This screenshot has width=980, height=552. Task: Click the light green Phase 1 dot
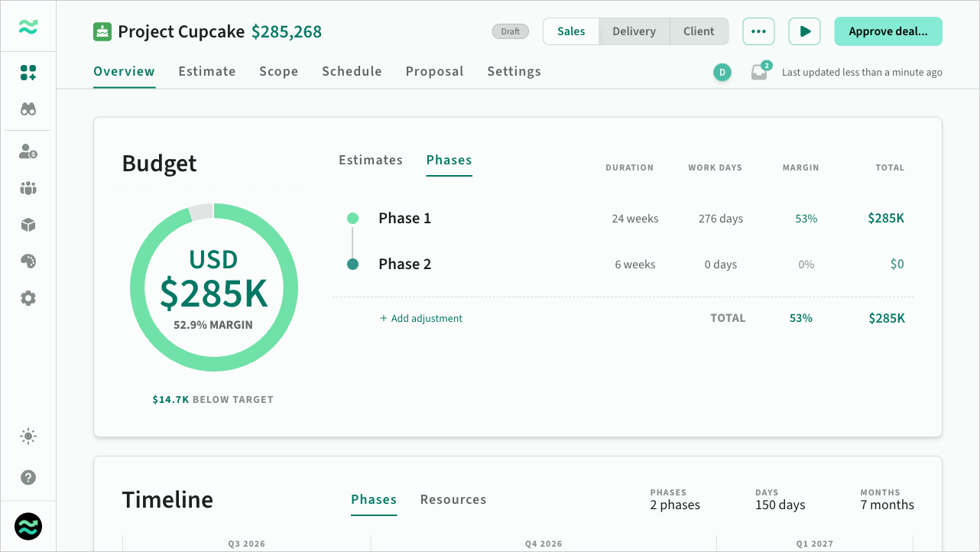click(x=353, y=219)
